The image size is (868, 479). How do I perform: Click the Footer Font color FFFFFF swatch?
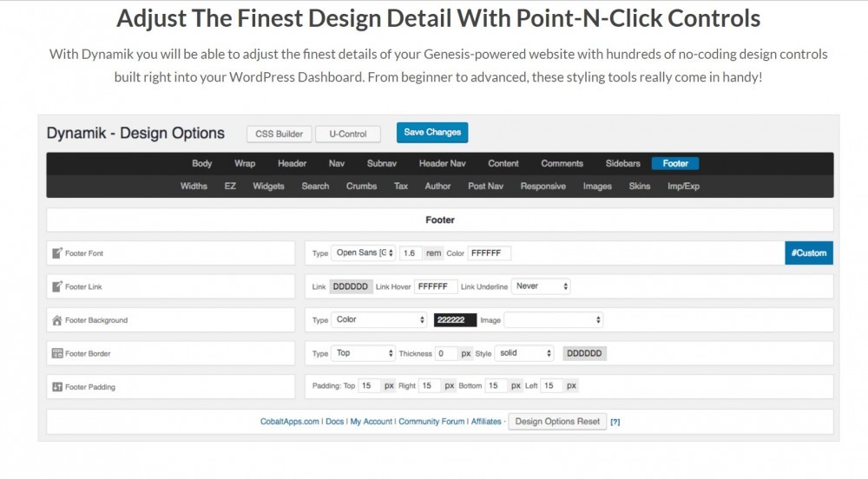click(x=489, y=253)
